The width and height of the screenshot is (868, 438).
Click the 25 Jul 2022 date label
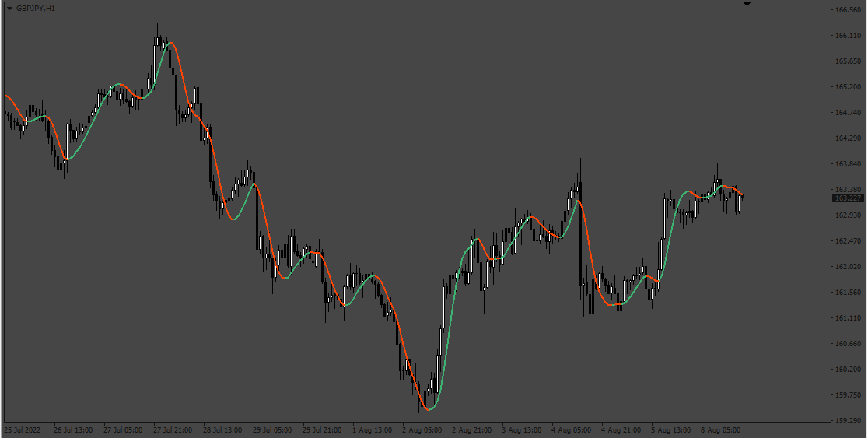[x=23, y=430]
